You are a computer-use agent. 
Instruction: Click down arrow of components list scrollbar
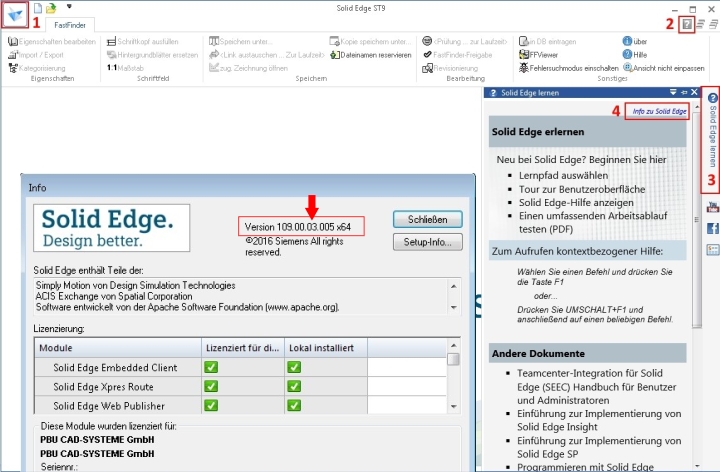[454, 308]
